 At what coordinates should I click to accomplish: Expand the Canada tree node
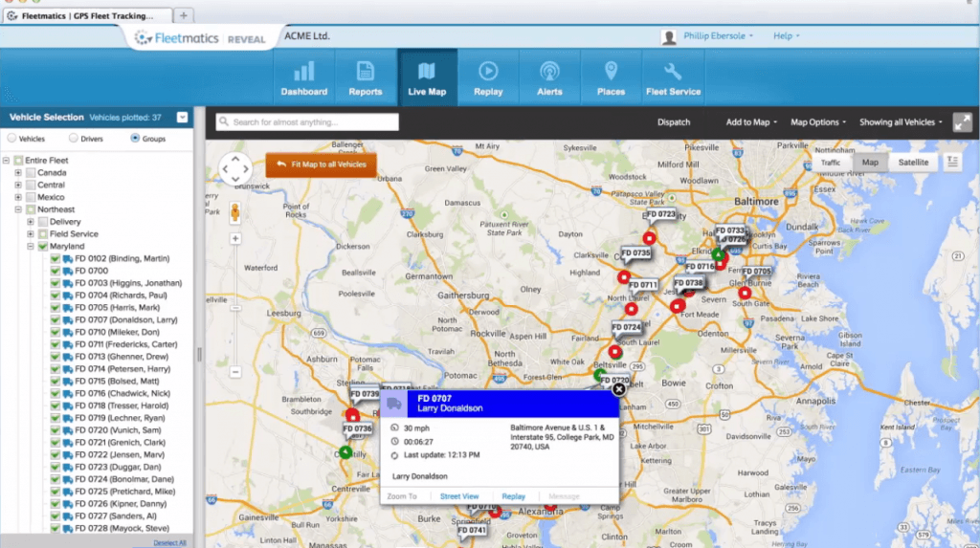click(x=18, y=172)
